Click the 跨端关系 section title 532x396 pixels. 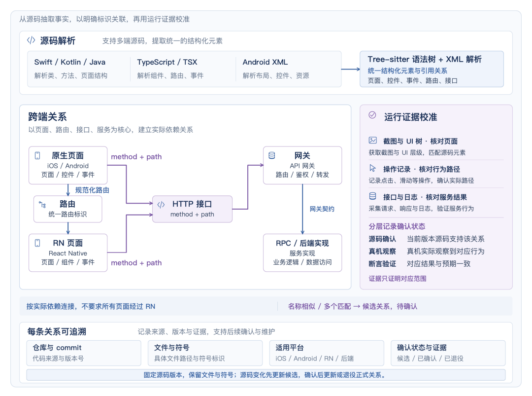[x=47, y=117]
